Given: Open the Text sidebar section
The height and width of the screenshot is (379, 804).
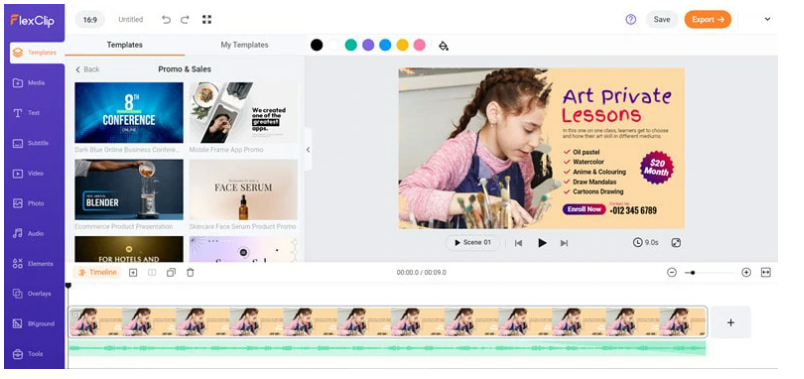Looking at the screenshot, I should pos(27,113).
